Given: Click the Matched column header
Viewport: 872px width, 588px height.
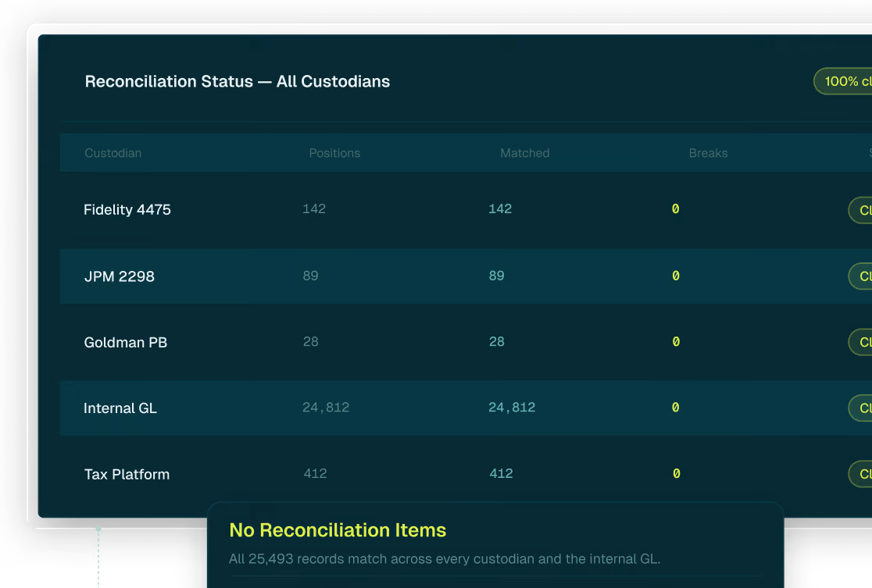Looking at the screenshot, I should tap(525, 153).
